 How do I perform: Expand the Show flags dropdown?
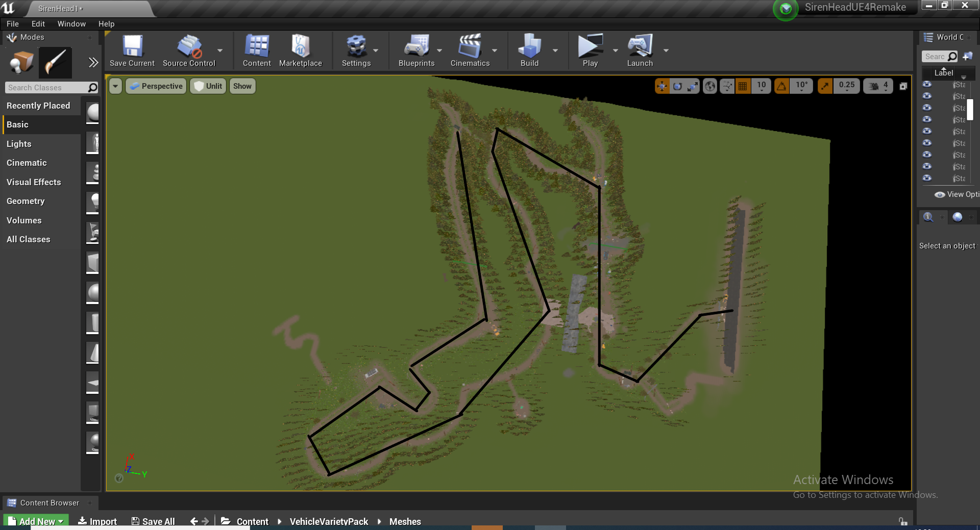point(242,86)
